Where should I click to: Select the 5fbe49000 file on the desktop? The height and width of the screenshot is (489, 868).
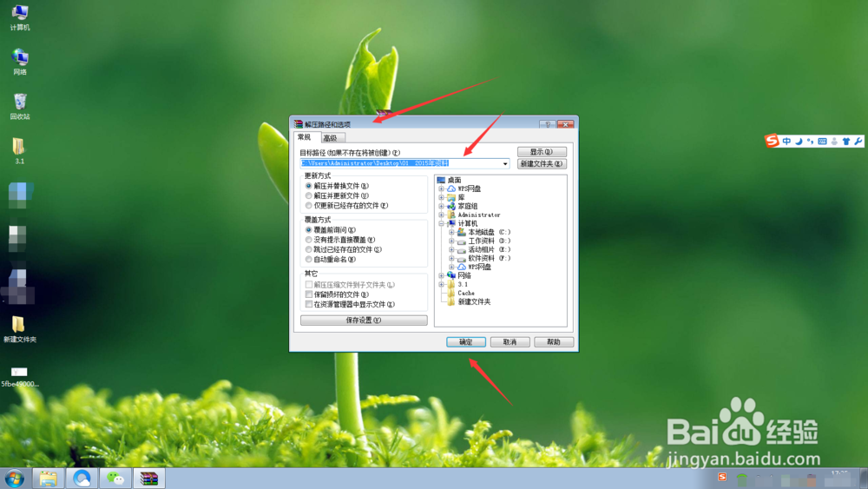pyautogui.click(x=19, y=377)
